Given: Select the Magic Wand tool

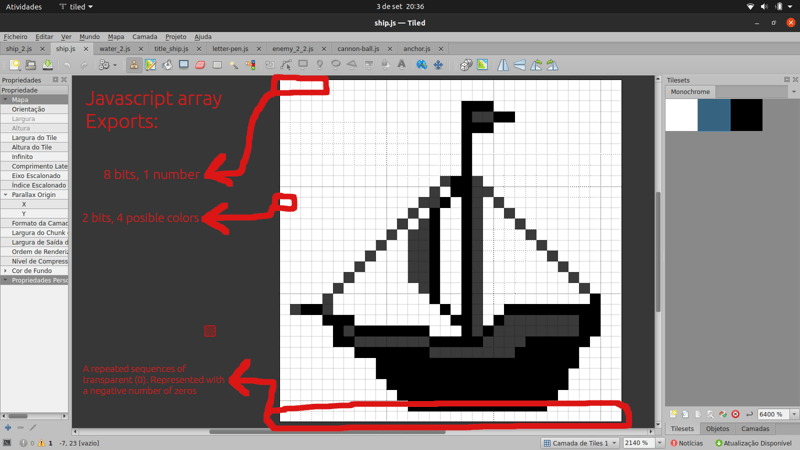Looking at the screenshot, I should (234, 65).
